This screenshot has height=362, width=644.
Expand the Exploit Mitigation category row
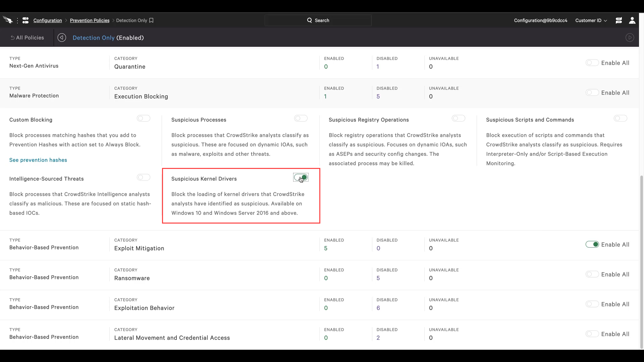[x=319, y=245]
